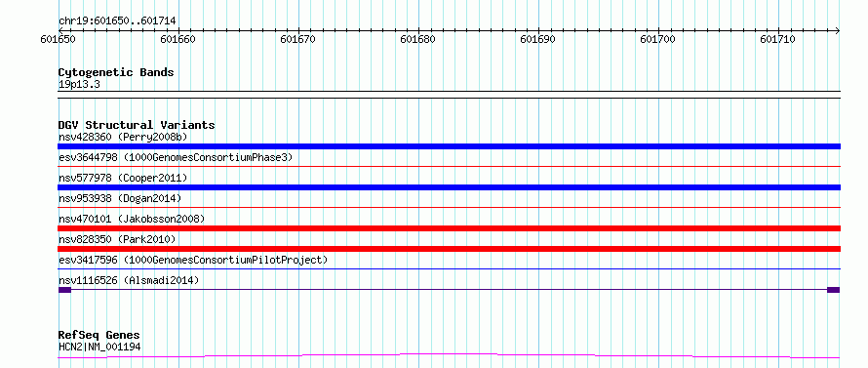868x368 pixels.
Task: Open the nsv577978 (Cooper2011) variant
Action: pyautogui.click(x=123, y=178)
